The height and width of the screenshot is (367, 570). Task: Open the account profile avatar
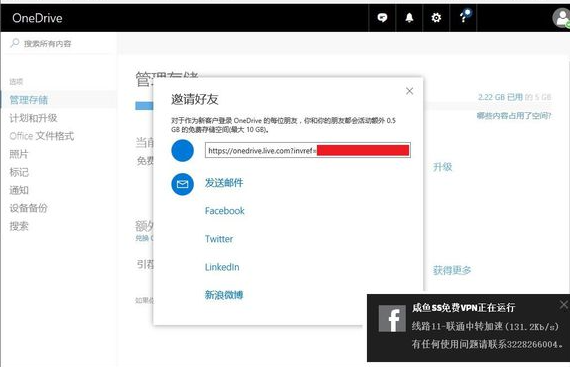pos(561,18)
